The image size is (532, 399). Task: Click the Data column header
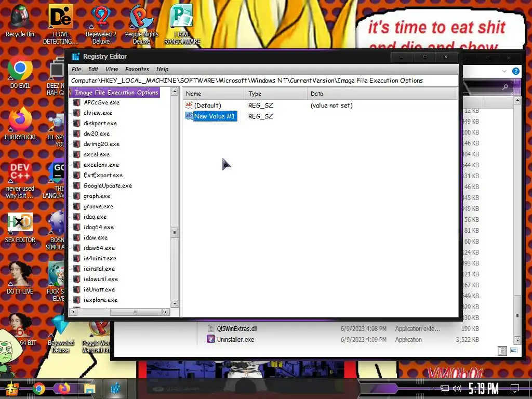[x=382, y=94]
